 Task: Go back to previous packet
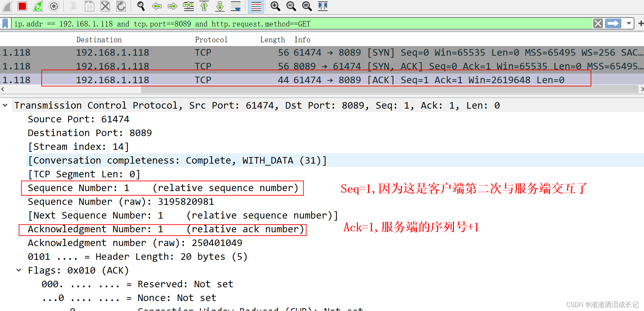pos(157,6)
